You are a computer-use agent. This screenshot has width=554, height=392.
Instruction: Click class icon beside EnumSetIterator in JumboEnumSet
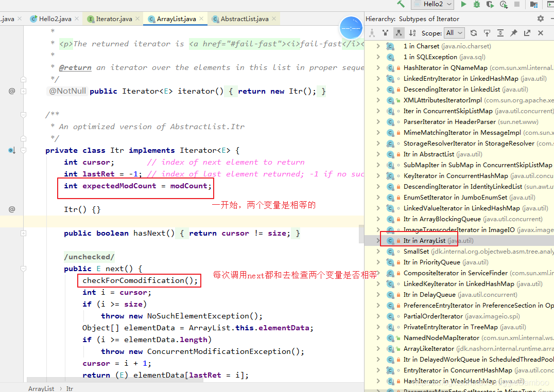(390, 198)
